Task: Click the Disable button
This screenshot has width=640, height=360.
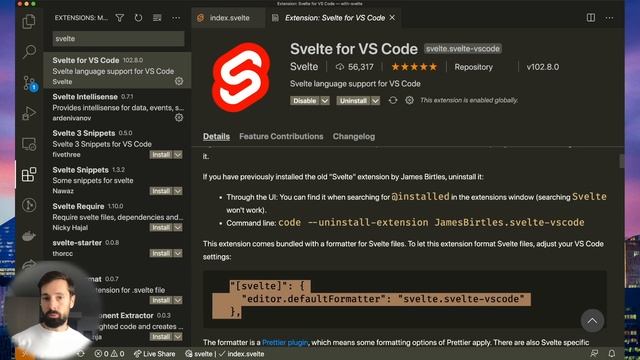Action: point(305,101)
